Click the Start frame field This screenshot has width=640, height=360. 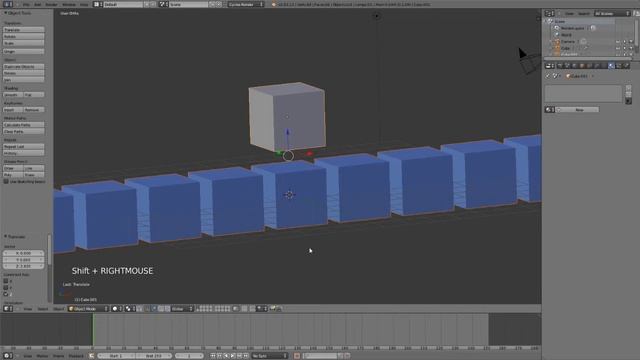point(116,356)
